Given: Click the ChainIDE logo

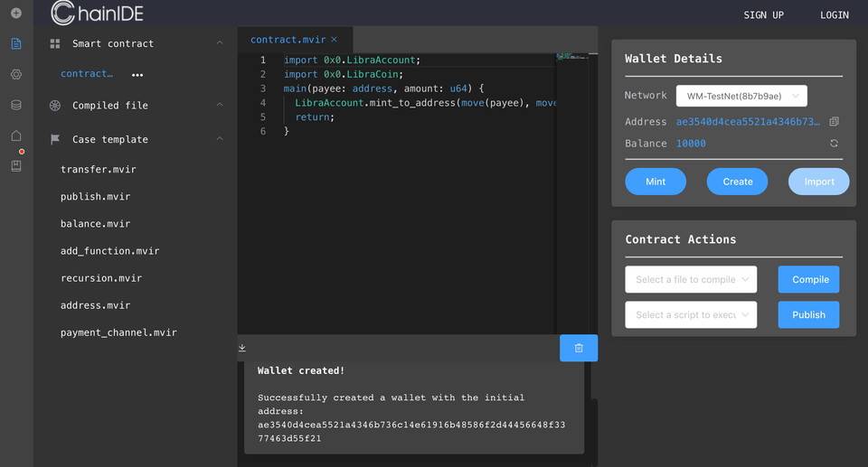Looking at the screenshot, I should [98, 14].
